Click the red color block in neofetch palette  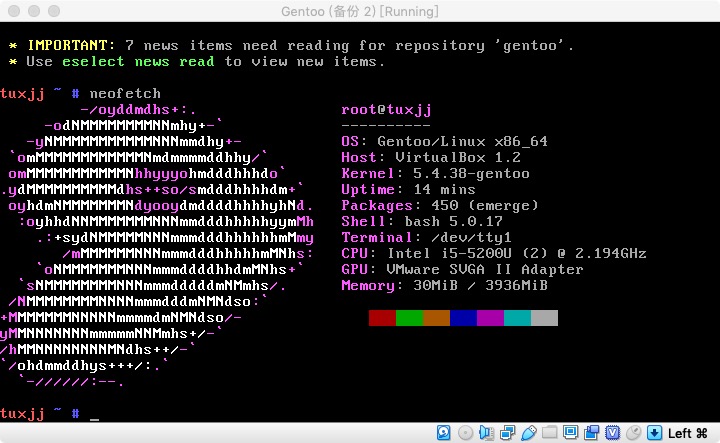(382, 318)
